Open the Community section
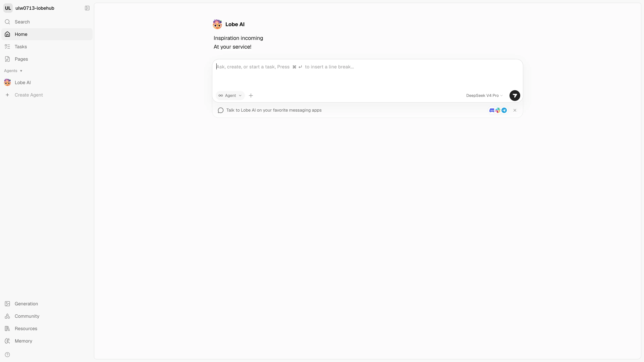The image size is (644, 362). [47, 316]
